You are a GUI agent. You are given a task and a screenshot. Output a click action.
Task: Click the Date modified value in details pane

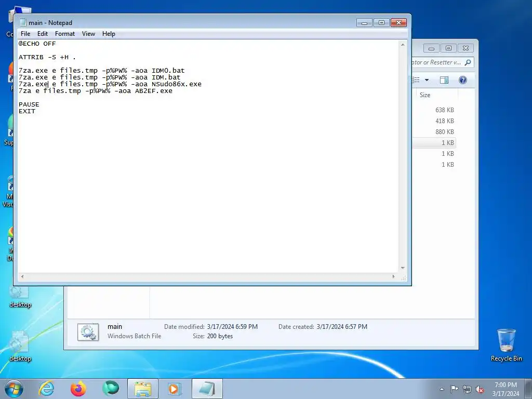tap(232, 327)
